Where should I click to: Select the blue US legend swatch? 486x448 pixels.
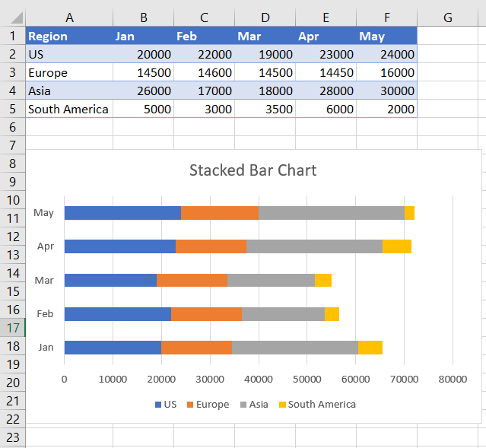coord(158,405)
